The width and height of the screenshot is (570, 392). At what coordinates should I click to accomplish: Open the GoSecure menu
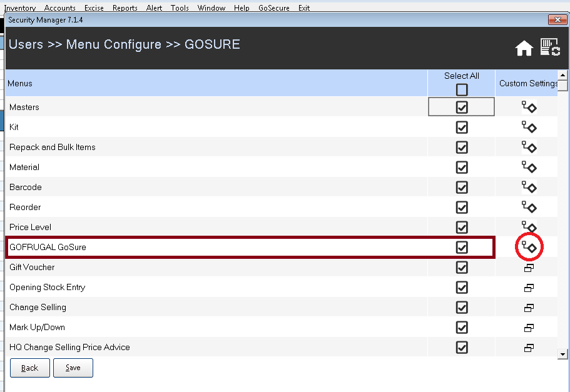click(x=273, y=8)
